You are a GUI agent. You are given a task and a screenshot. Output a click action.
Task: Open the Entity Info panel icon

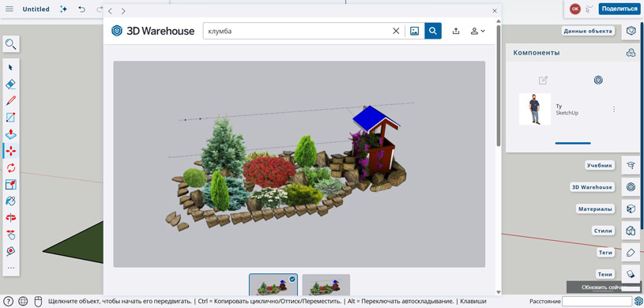click(631, 31)
